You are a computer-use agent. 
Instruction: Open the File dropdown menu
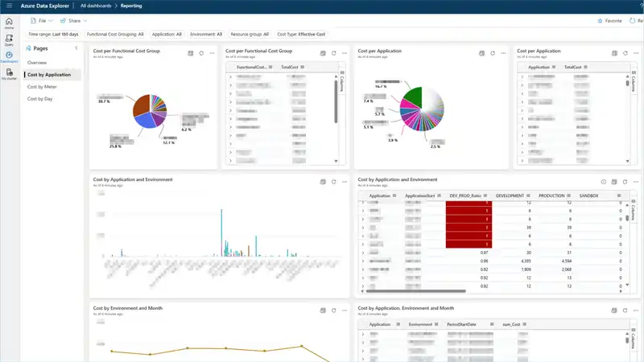[41, 20]
